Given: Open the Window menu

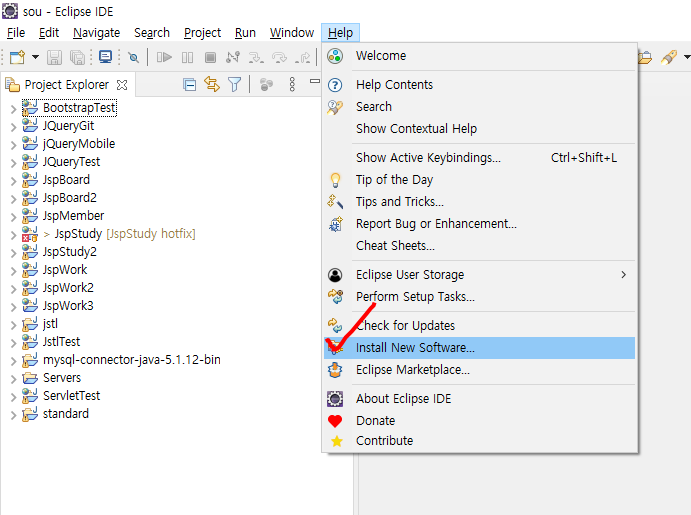Looking at the screenshot, I should 292,33.
